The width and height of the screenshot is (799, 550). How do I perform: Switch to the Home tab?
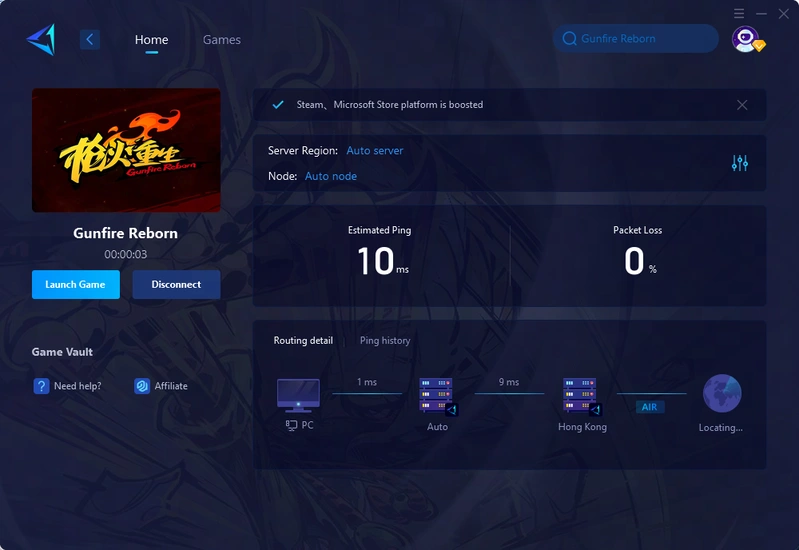pyautogui.click(x=151, y=40)
